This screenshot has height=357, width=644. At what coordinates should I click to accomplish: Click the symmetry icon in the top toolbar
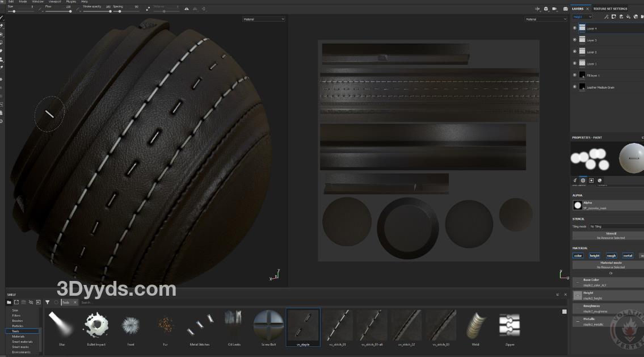pos(187,9)
